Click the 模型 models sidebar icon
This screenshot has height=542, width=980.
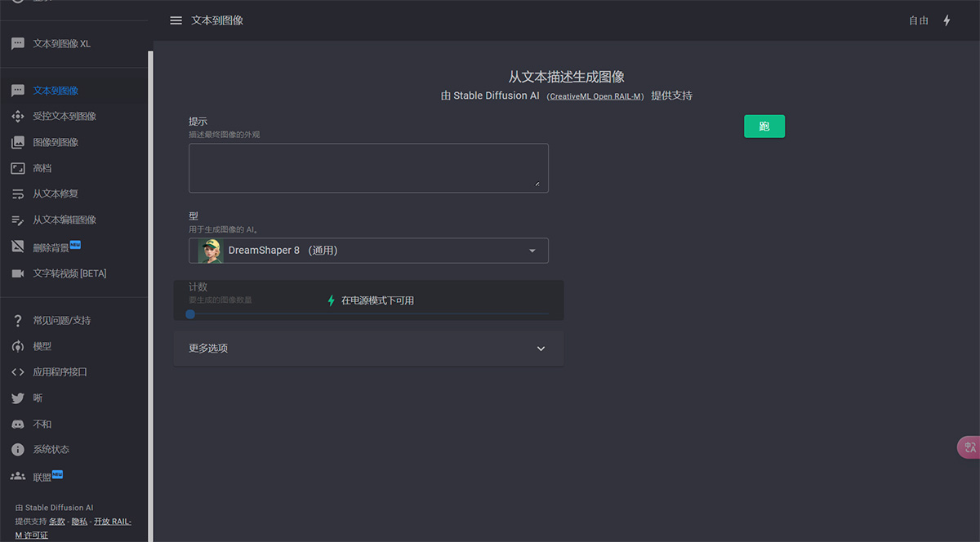coord(17,345)
